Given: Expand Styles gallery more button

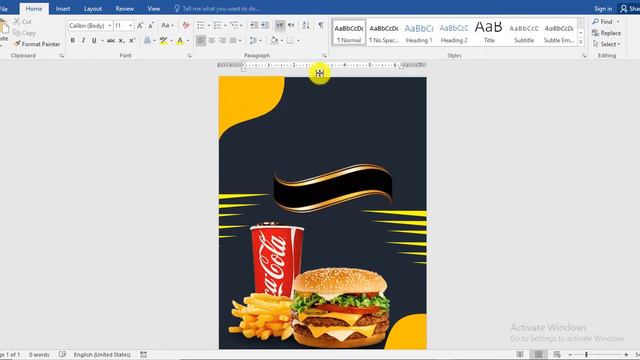Looking at the screenshot, I should pos(581,42).
